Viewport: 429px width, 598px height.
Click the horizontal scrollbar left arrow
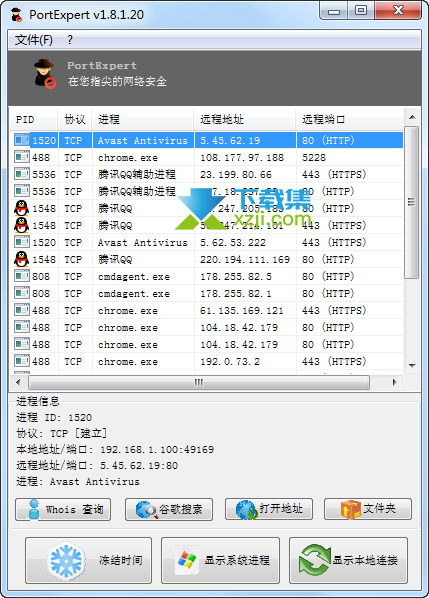click(x=18, y=382)
